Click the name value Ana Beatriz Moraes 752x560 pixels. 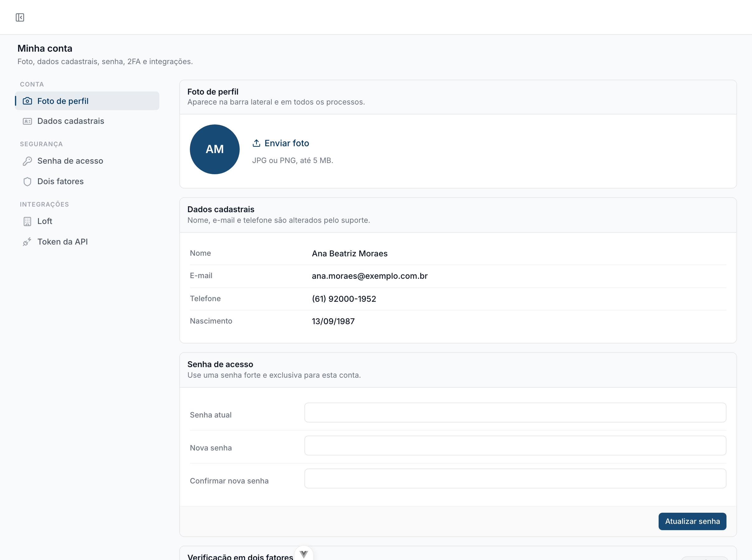pos(350,254)
